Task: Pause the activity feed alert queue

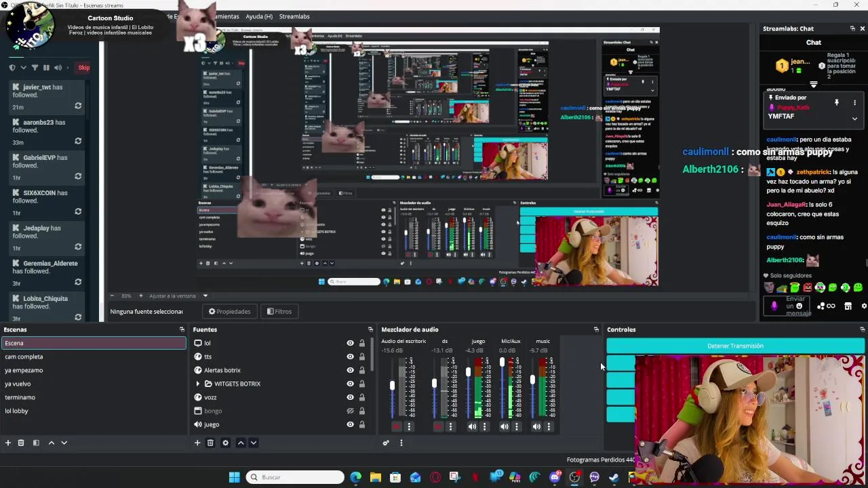Action: point(46,67)
